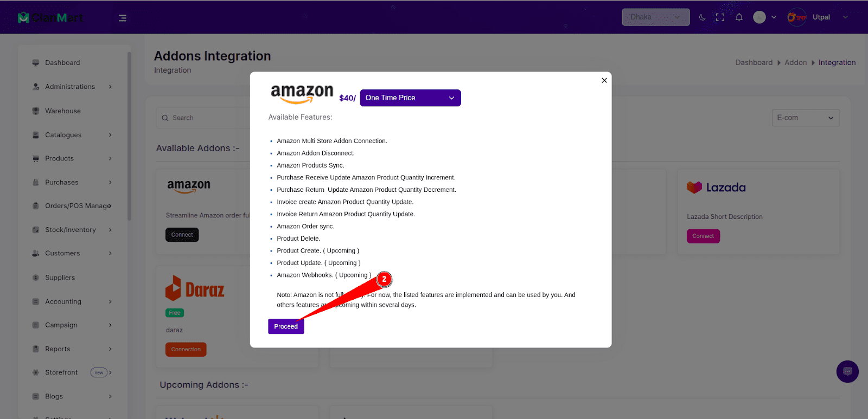Click the Free badge on Daraz card

click(175, 313)
